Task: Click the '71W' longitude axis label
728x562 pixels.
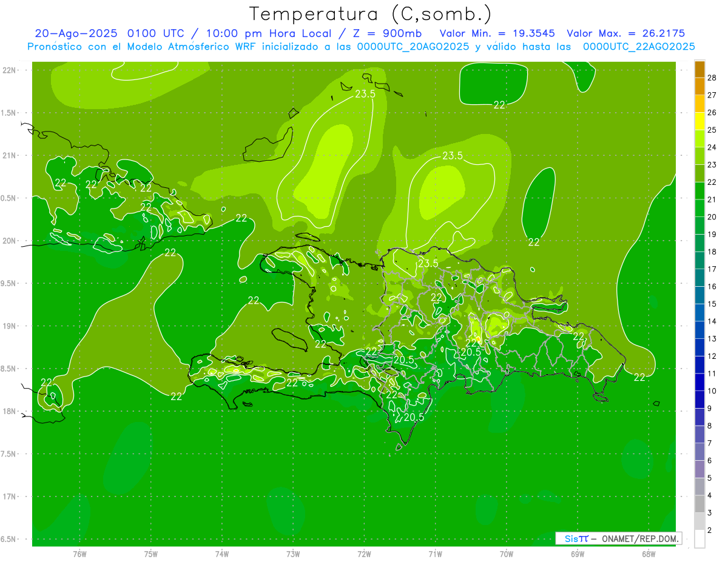Action: [435, 554]
